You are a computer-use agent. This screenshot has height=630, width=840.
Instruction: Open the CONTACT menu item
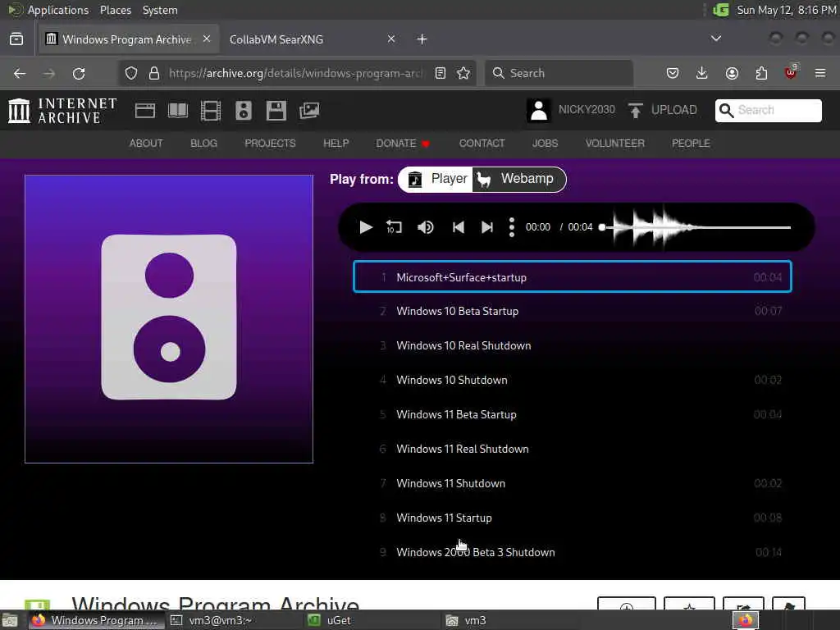[x=482, y=143]
